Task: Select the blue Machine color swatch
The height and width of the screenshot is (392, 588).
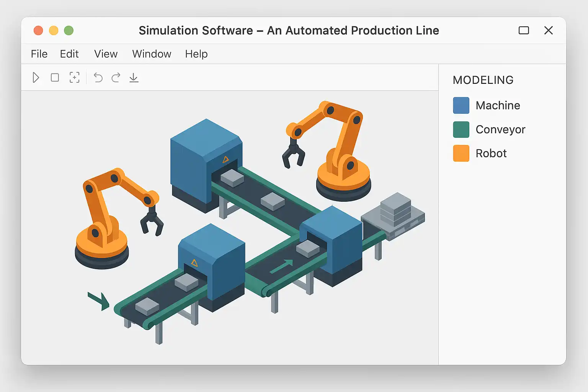Action: (461, 105)
